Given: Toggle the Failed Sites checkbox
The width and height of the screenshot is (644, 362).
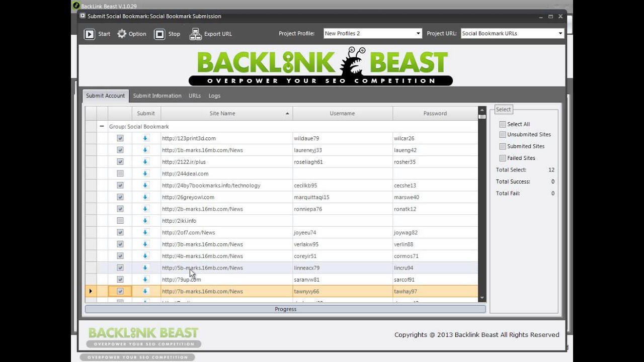Looking at the screenshot, I should pyautogui.click(x=503, y=158).
